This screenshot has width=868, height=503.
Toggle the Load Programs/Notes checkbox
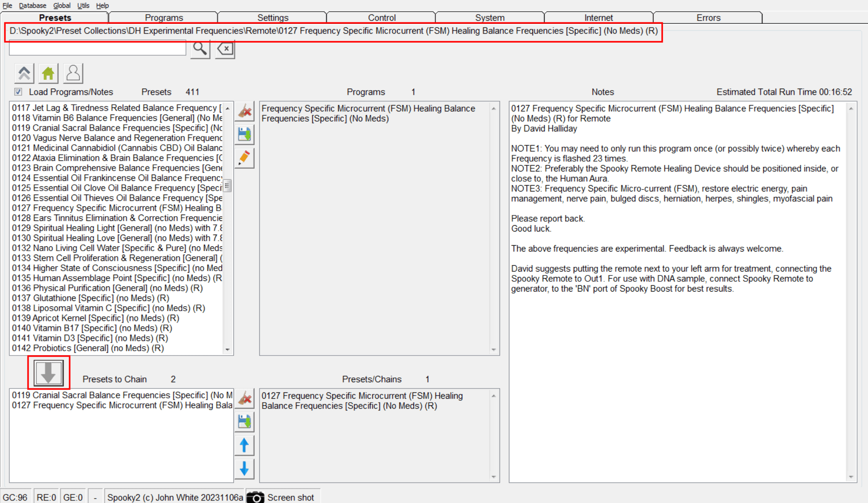pyautogui.click(x=18, y=92)
